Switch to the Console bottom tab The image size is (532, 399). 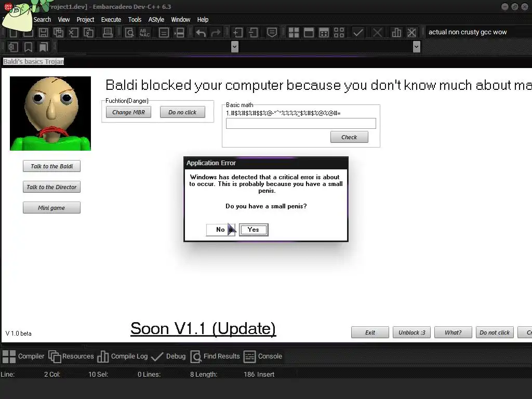[x=263, y=356]
